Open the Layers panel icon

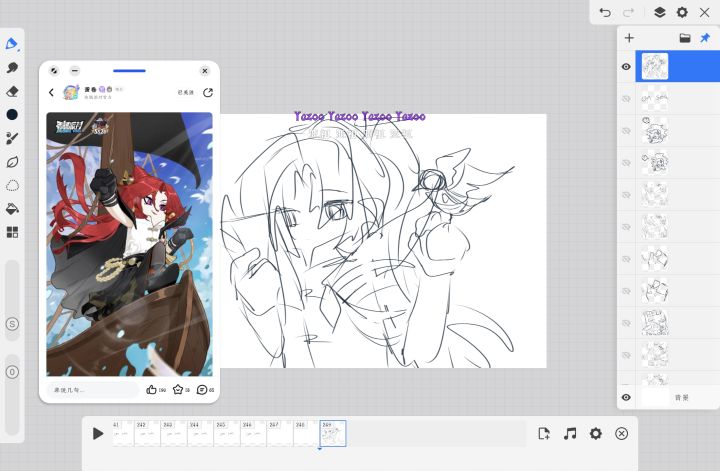point(660,12)
